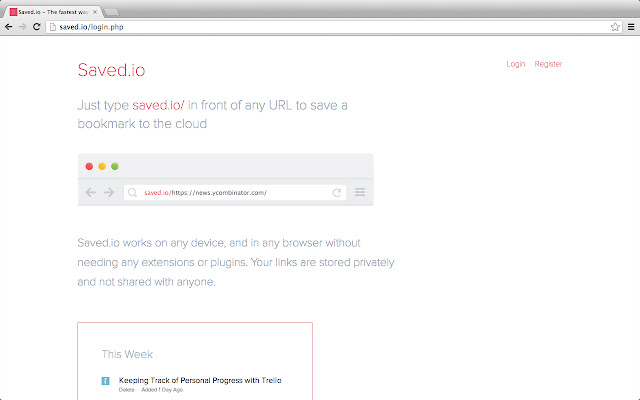Image resolution: width=640 pixels, height=400 pixels.
Task: Go back using the browser back arrow
Action: click(9, 27)
